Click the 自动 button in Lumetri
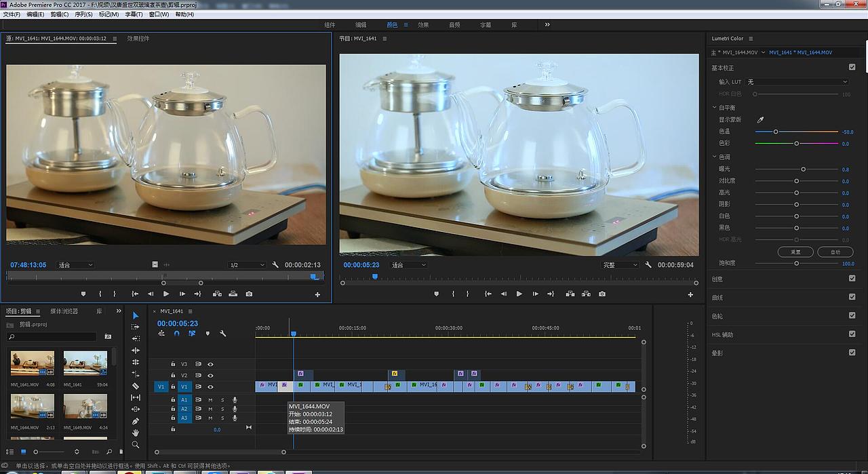This screenshot has width=868, height=474. point(834,252)
